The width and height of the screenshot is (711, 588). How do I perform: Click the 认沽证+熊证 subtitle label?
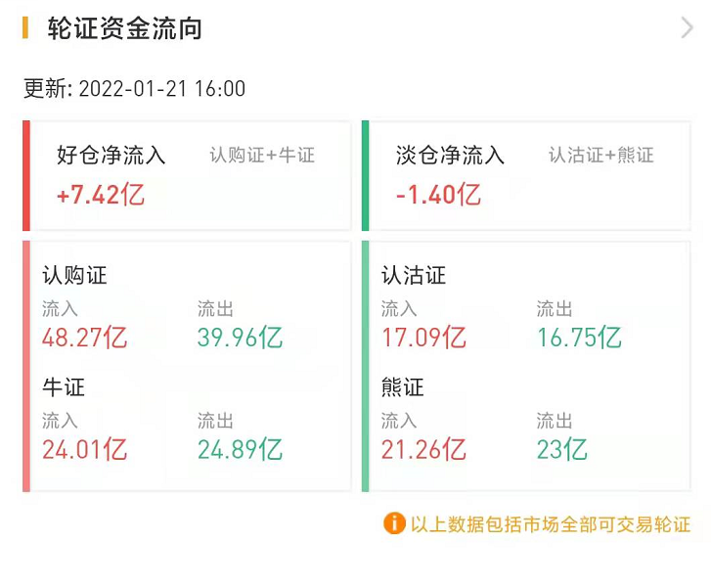pos(601,156)
